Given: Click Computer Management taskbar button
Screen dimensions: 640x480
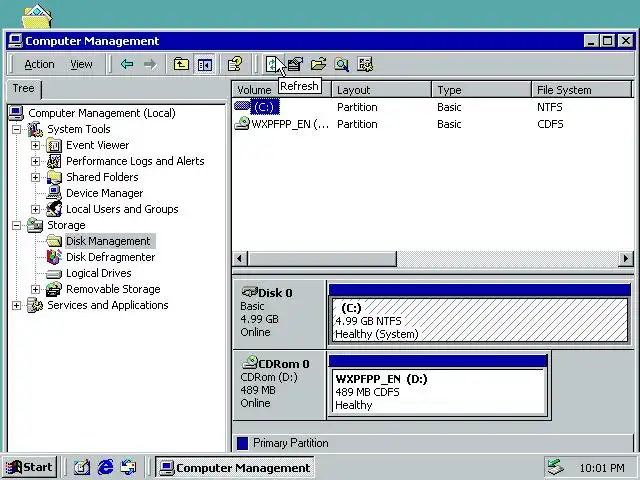Looking at the screenshot, I should coord(235,467).
